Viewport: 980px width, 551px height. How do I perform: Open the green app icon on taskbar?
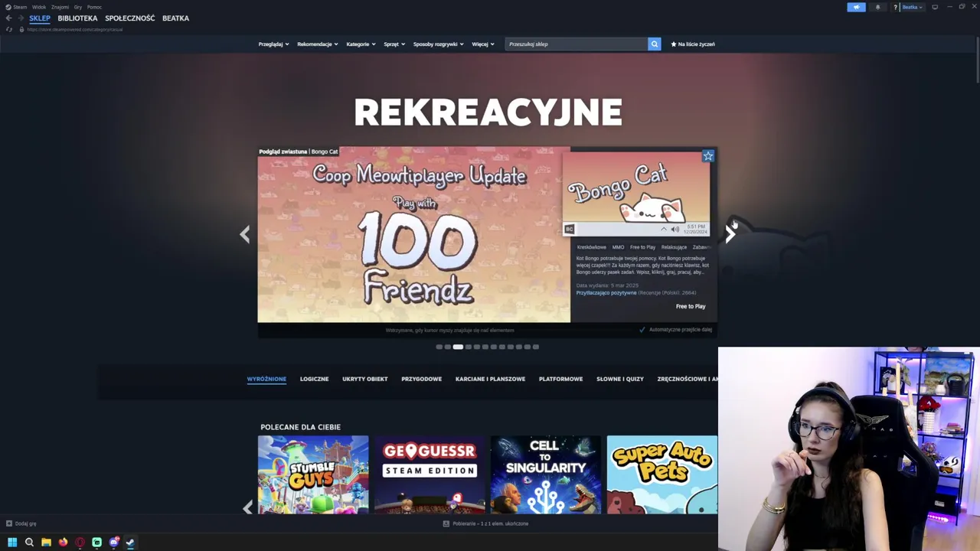tap(96, 543)
